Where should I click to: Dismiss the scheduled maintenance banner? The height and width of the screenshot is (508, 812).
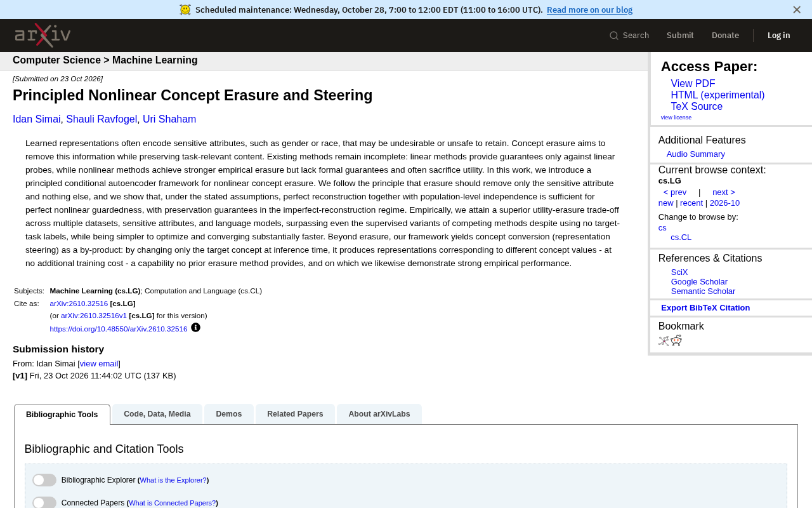pyautogui.click(x=797, y=10)
